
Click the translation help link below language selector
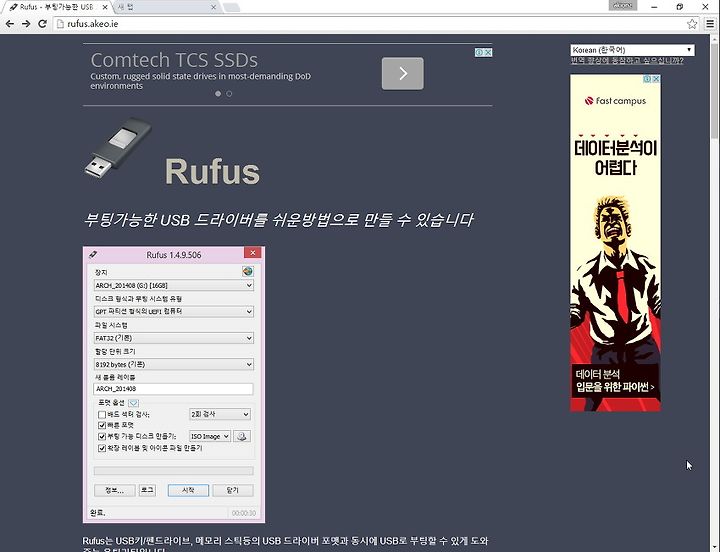pyautogui.click(x=627, y=61)
